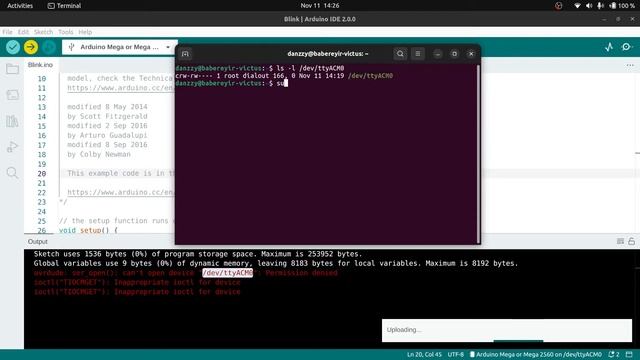Clear output panel icon

[x=620, y=241]
